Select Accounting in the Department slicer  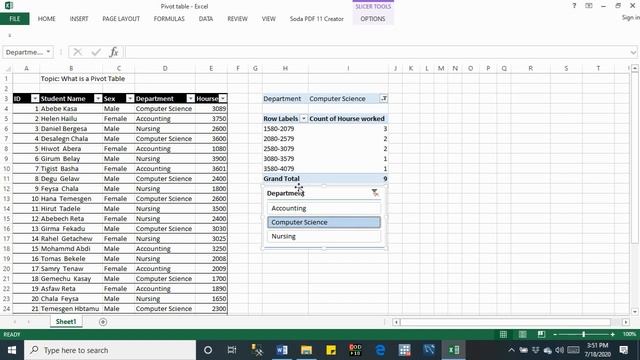point(324,208)
